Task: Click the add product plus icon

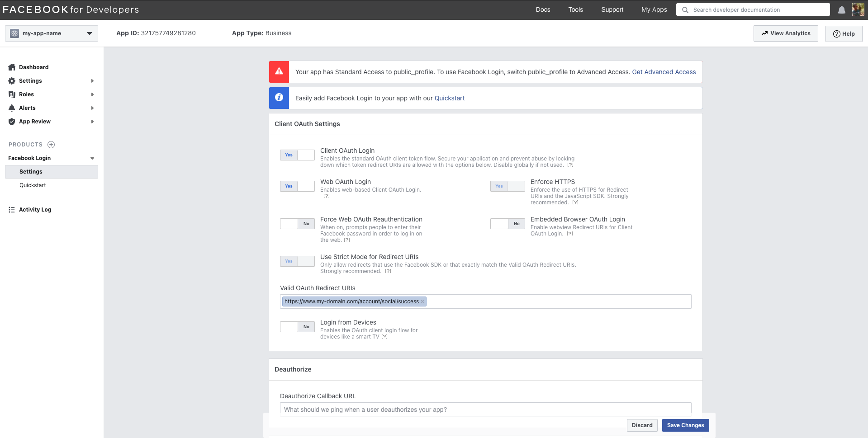Action: pyautogui.click(x=51, y=145)
